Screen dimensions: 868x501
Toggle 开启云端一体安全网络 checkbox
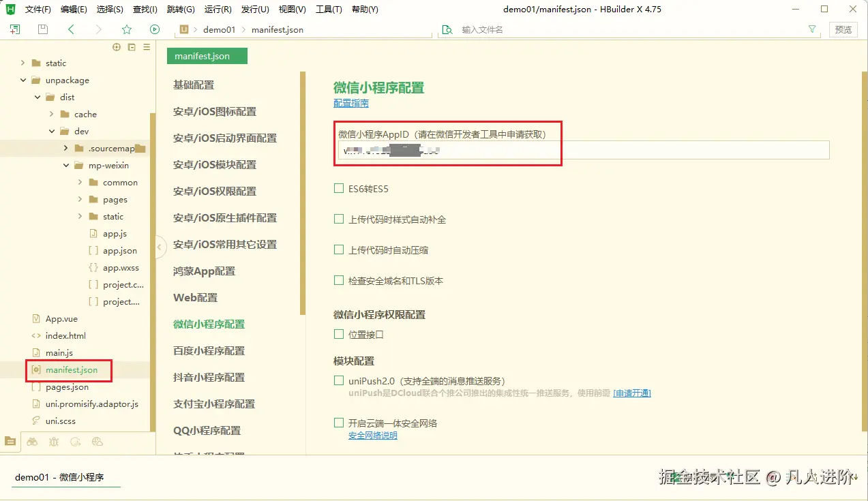pos(339,423)
